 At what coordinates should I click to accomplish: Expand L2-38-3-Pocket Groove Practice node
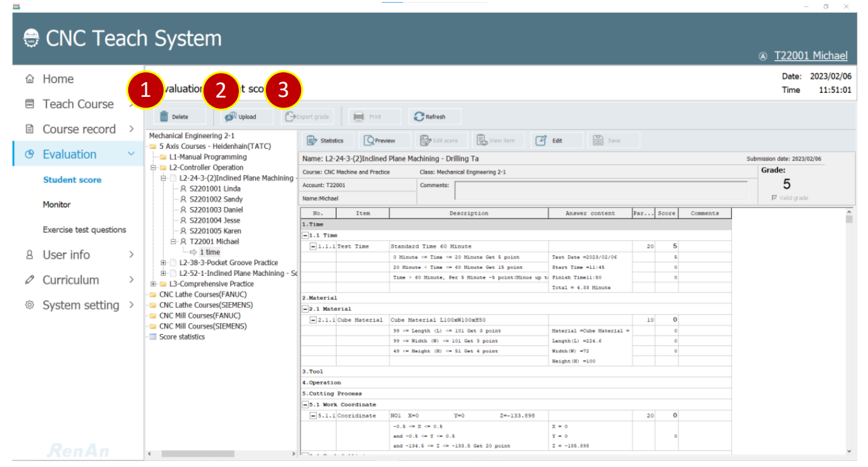pos(164,263)
